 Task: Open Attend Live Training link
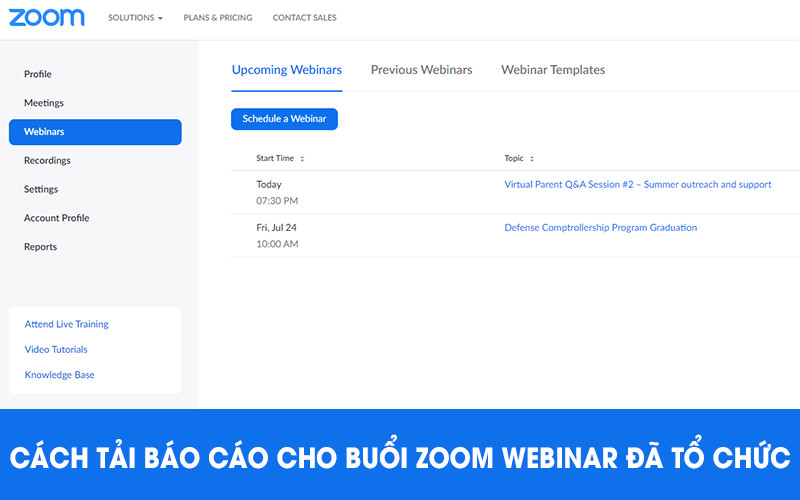click(x=66, y=324)
